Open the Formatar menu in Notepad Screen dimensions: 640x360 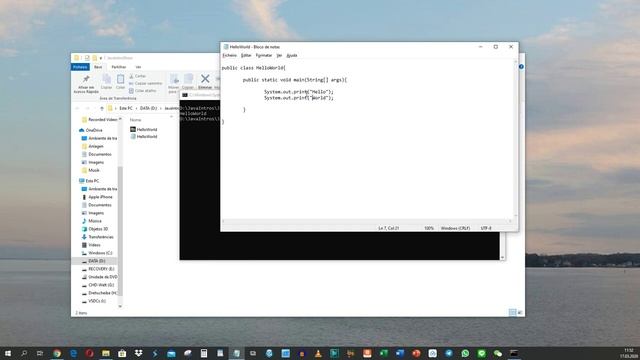pyautogui.click(x=264, y=55)
